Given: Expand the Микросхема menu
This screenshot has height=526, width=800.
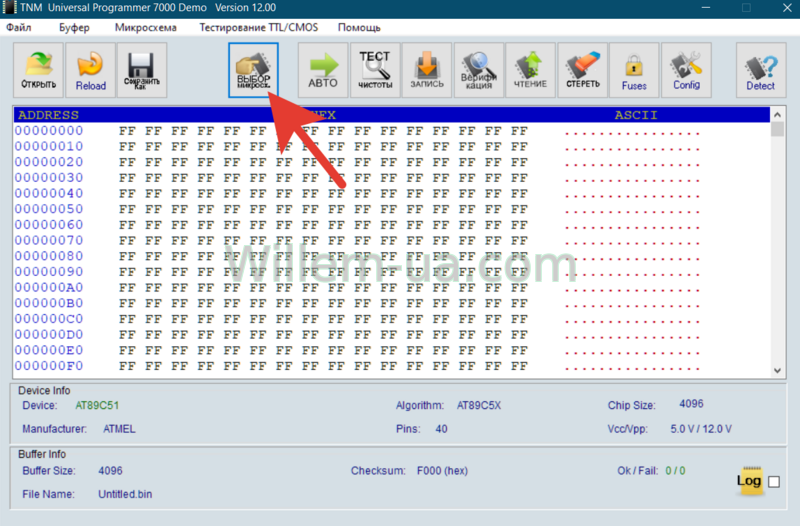Looking at the screenshot, I should (x=146, y=28).
